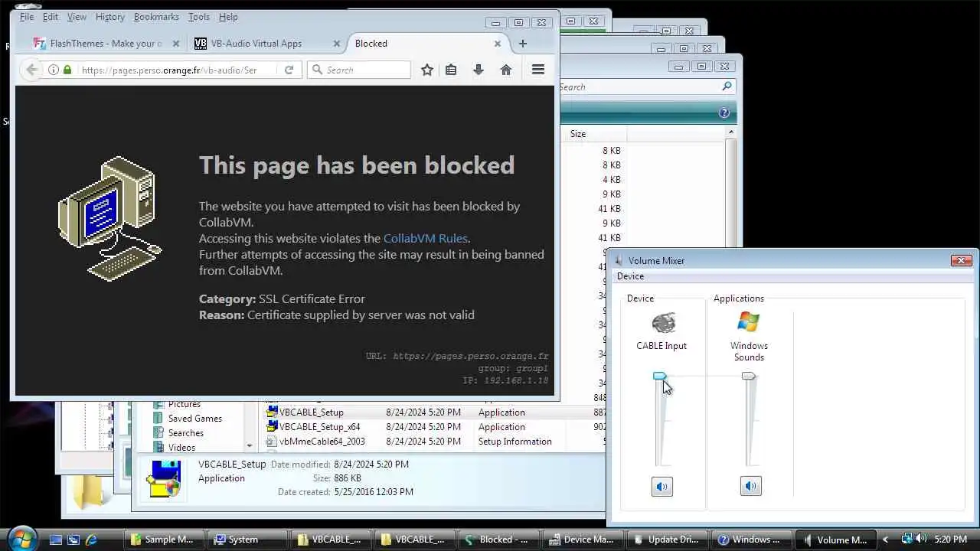The width and height of the screenshot is (980, 551).
Task: Click Switch between windows quick launch icon
Action: (73, 540)
